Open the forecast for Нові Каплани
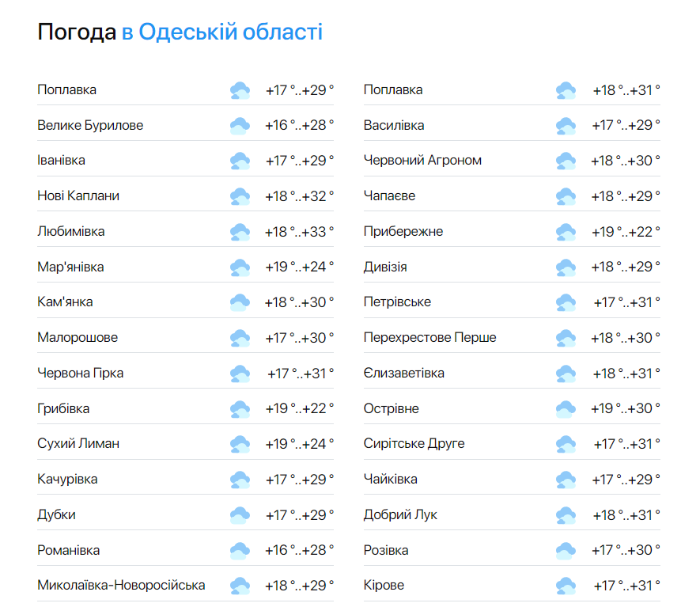Screen dimensions: 700x607 point(80,195)
